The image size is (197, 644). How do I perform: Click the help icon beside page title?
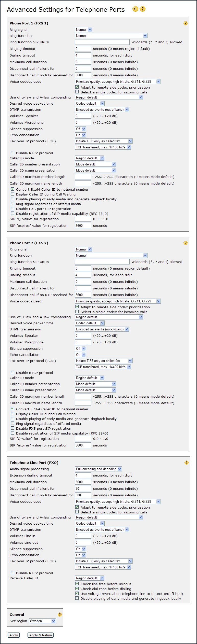(x=143, y=9)
